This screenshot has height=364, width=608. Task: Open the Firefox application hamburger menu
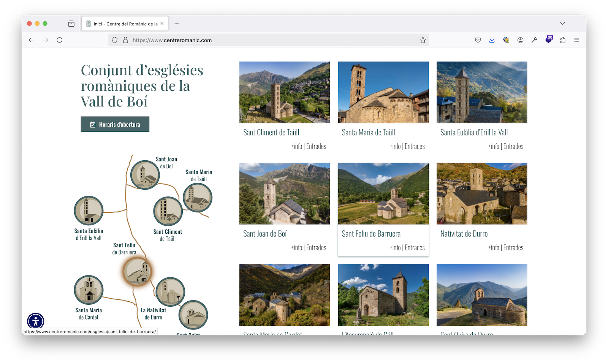click(576, 40)
